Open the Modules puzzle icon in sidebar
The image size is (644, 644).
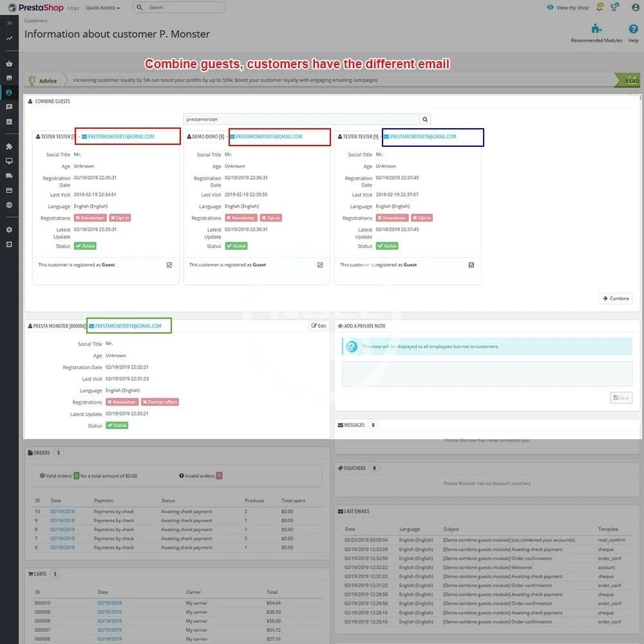click(9, 146)
